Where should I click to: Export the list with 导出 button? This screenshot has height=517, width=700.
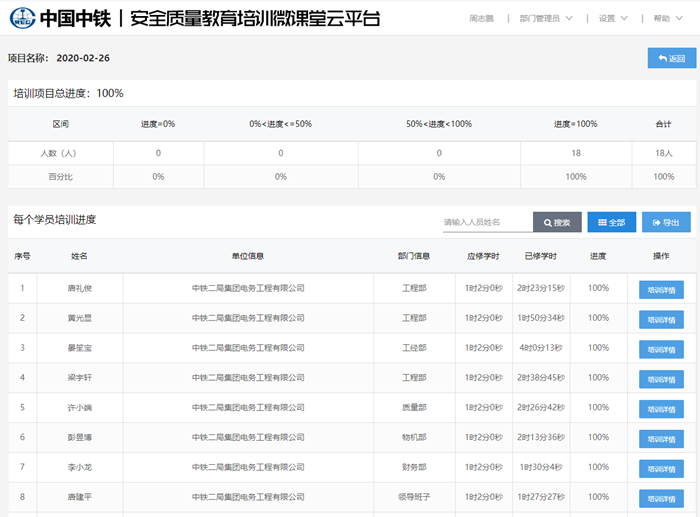tap(666, 222)
